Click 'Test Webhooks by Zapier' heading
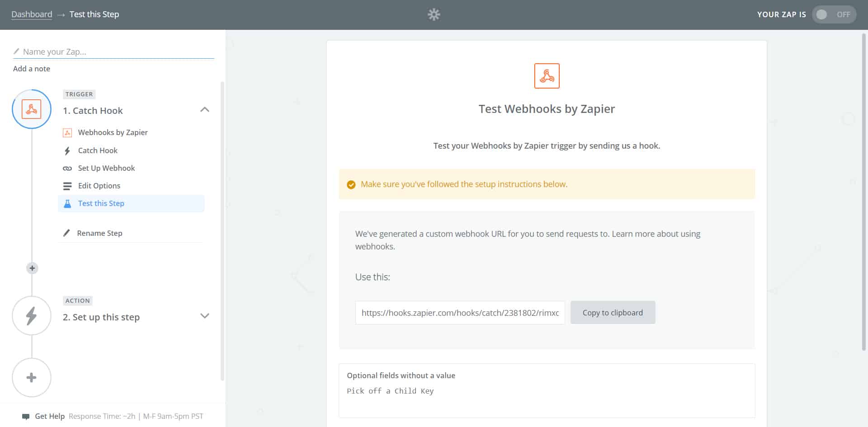868x427 pixels. tap(547, 109)
